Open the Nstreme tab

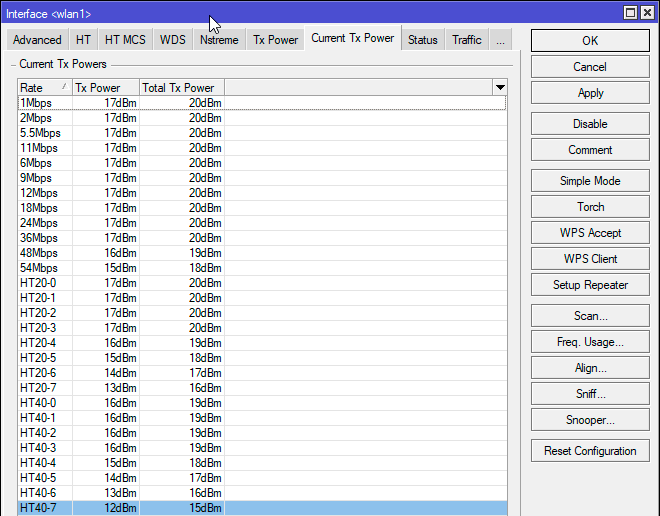(x=219, y=40)
